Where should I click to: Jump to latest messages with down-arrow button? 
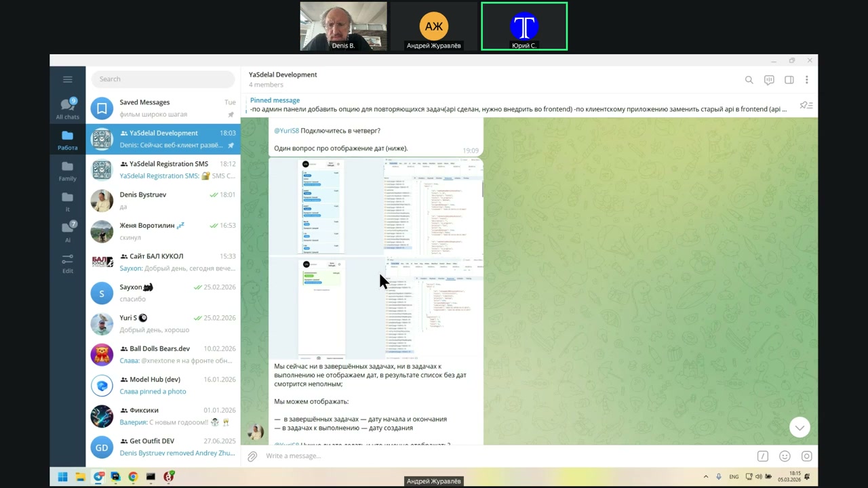pos(800,427)
